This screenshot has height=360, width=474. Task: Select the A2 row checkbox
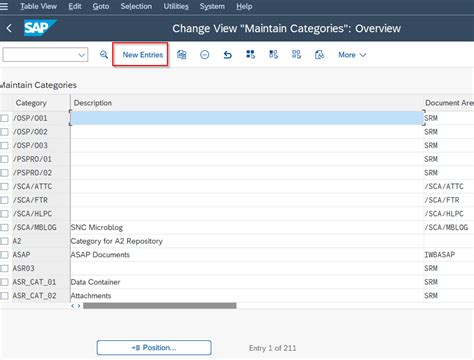(4, 241)
